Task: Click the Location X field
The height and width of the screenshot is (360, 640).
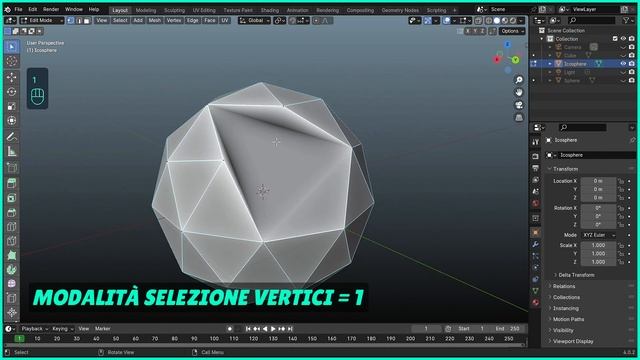Action: (x=598, y=181)
